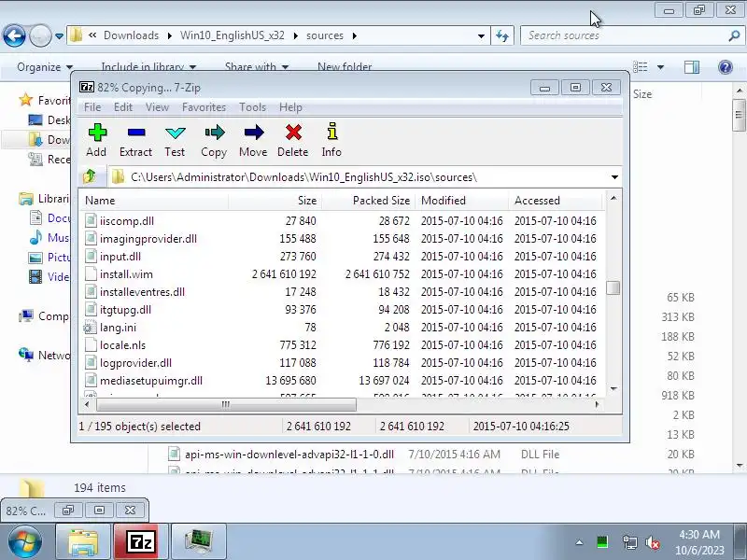Switch to 7-Zip taskbar icon
Image resolution: width=747 pixels, height=560 pixels.
coord(142,541)
